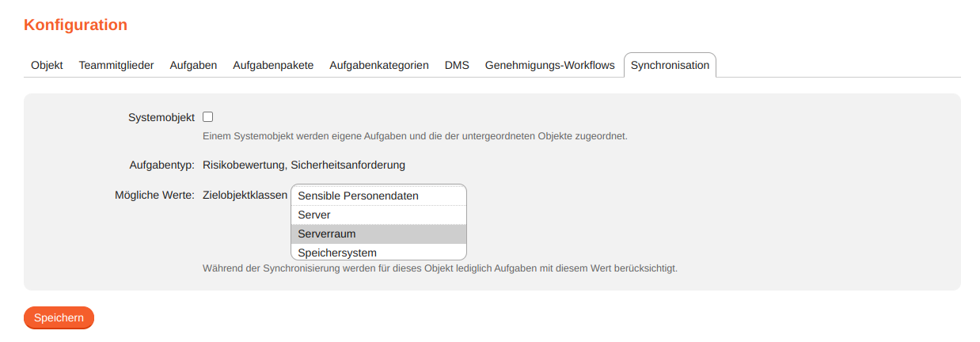980x342 pixels.
Task: Click the Konfiguration page heading
Action: [x=75, y=25]
